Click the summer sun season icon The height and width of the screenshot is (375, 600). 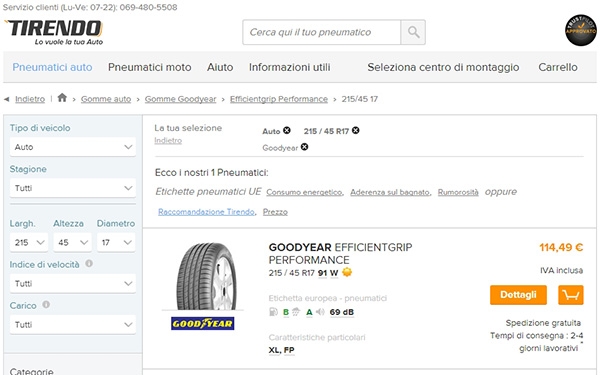point(347,272)
